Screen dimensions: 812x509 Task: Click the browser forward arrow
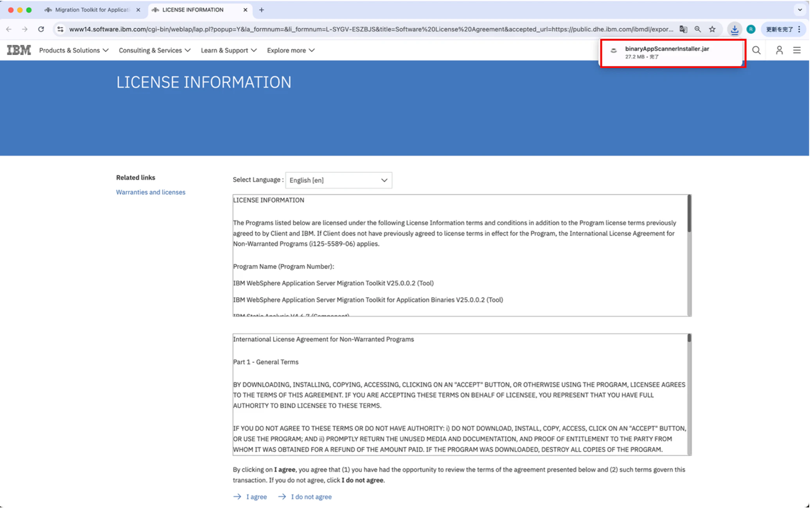point(25,29)
